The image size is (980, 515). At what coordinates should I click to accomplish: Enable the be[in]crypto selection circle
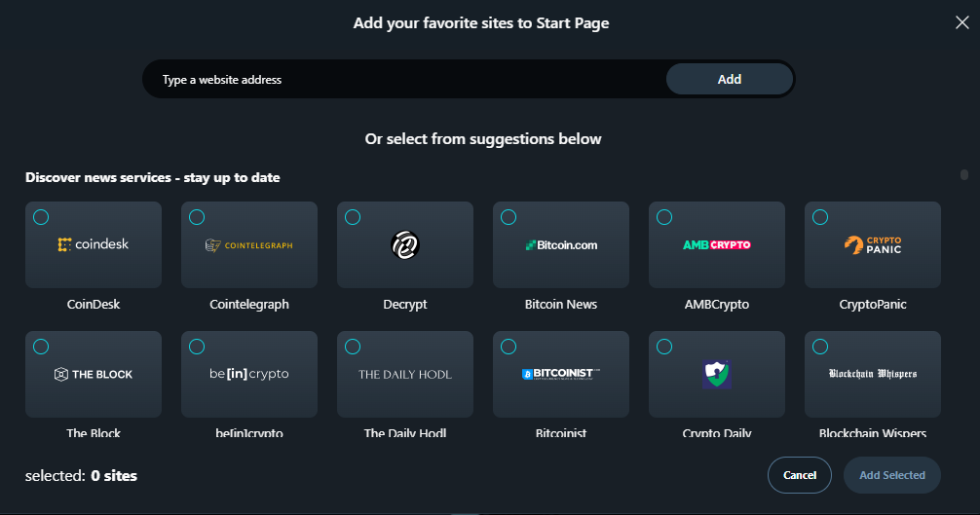(x=197, y=347)
